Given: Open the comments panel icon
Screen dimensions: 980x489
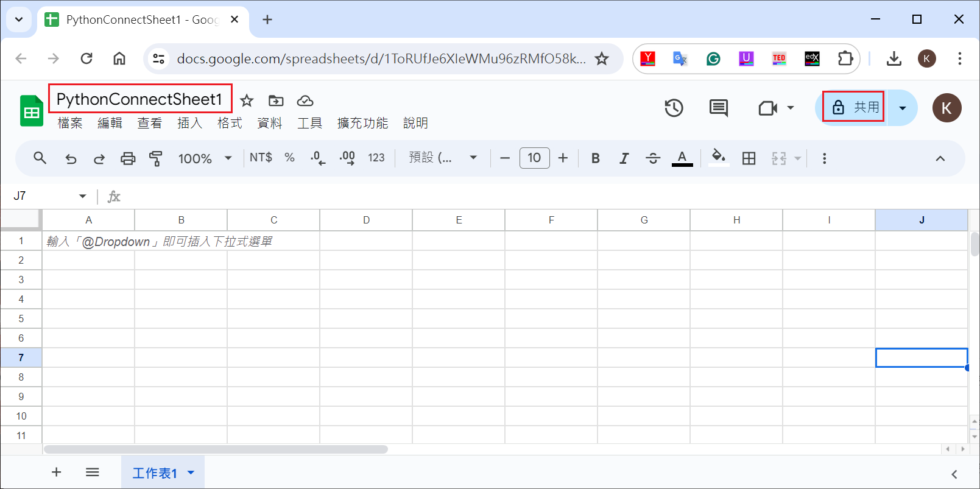Looking at the screenshot, I should coord(719,108).
